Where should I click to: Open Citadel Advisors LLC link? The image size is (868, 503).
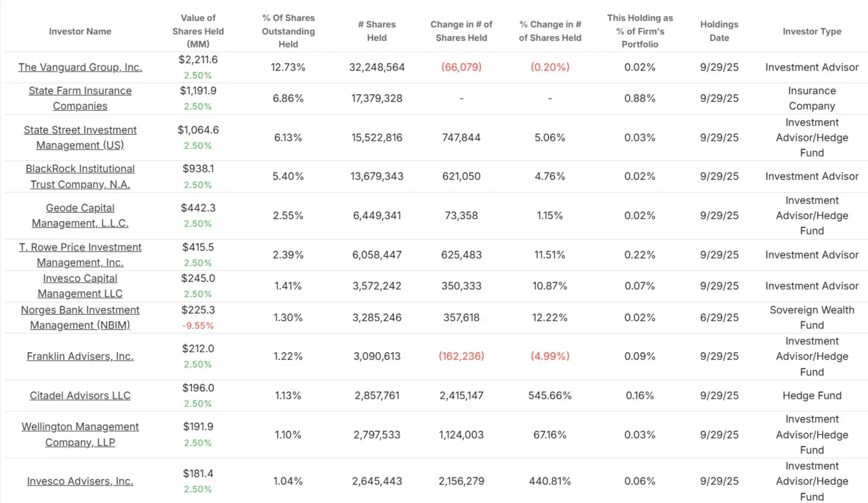point(80,396)
